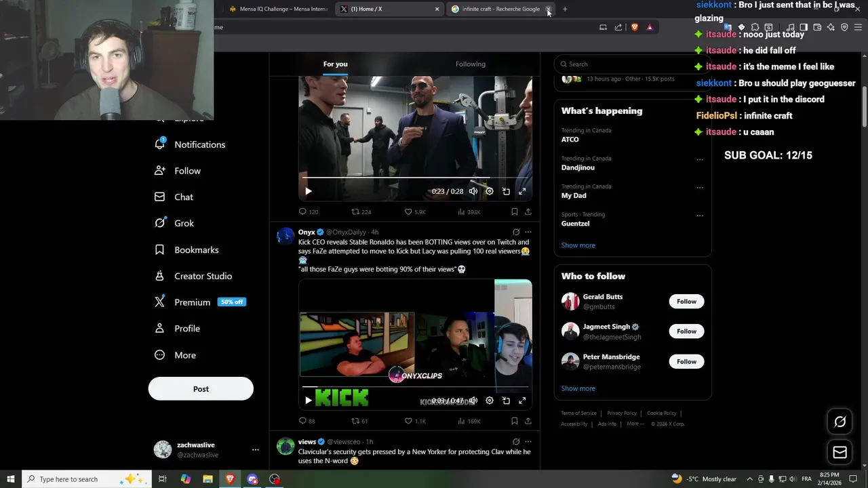
Task: Switch to the Following tab
Action: click(x=471, y=64)
